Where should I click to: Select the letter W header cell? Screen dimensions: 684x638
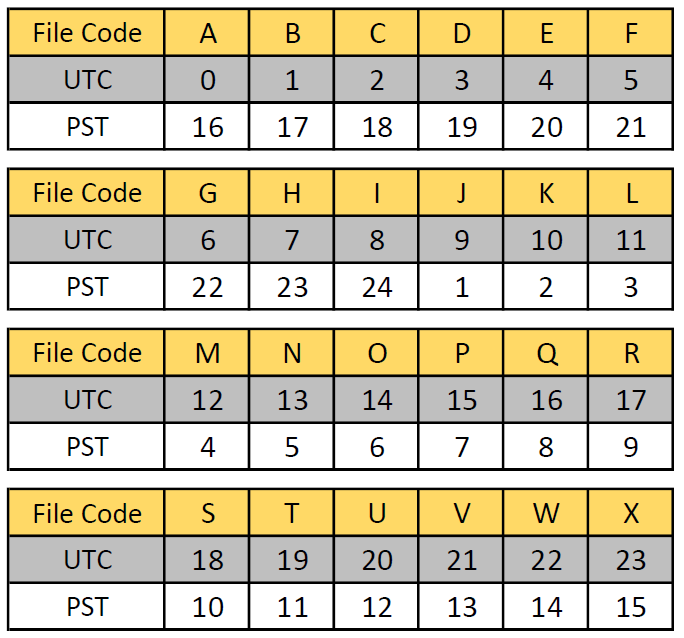(x=546, y=514)
